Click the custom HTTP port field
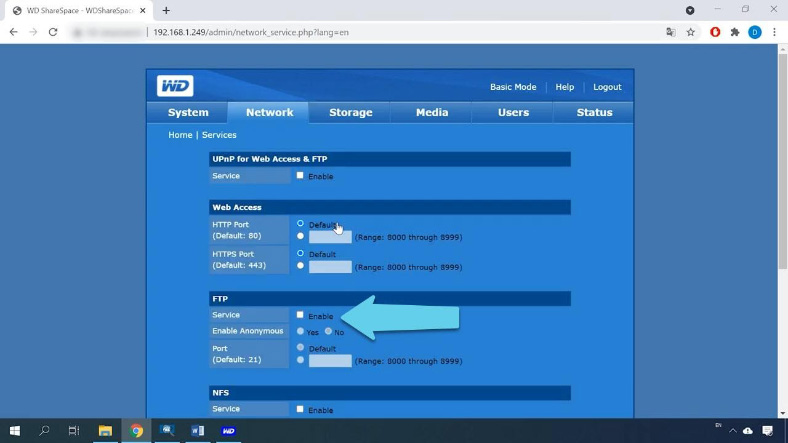 point(330,237)
